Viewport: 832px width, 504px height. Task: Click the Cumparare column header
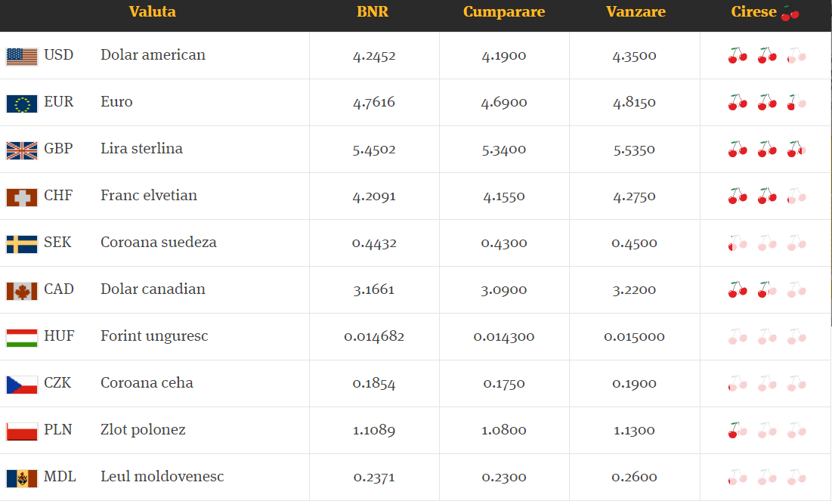click(x=504, y=11)
